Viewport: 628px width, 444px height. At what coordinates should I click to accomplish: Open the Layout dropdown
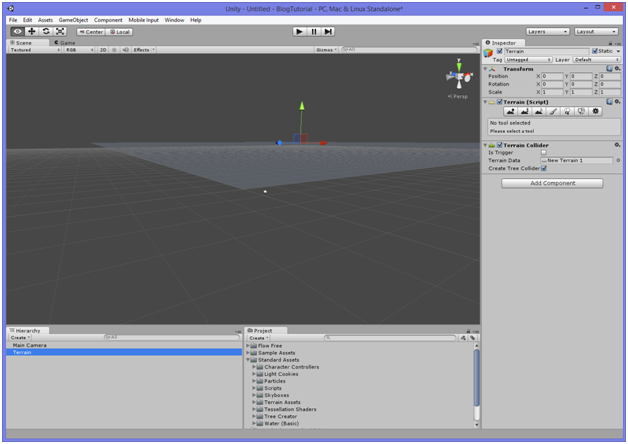(596, 32)
